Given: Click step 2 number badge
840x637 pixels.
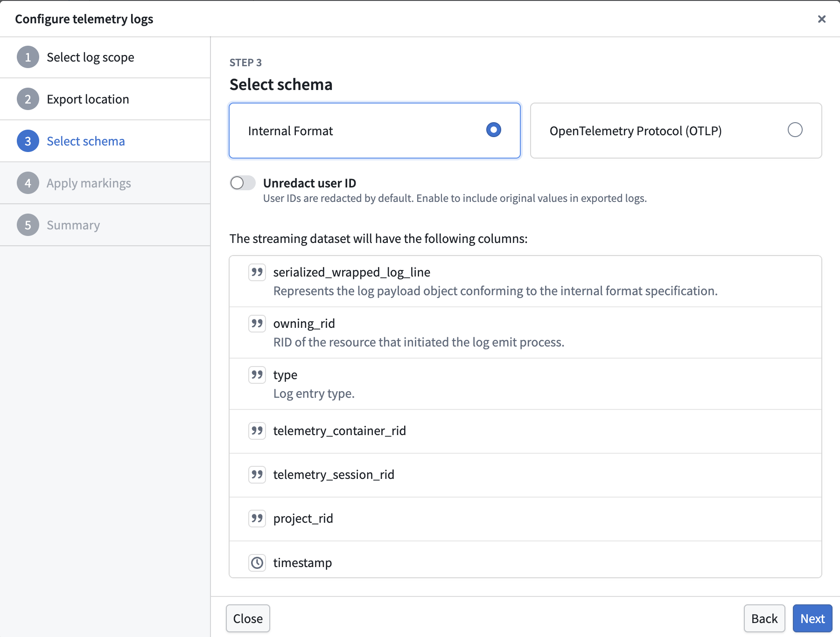Looking at the screenshot, I should [28, 99].
